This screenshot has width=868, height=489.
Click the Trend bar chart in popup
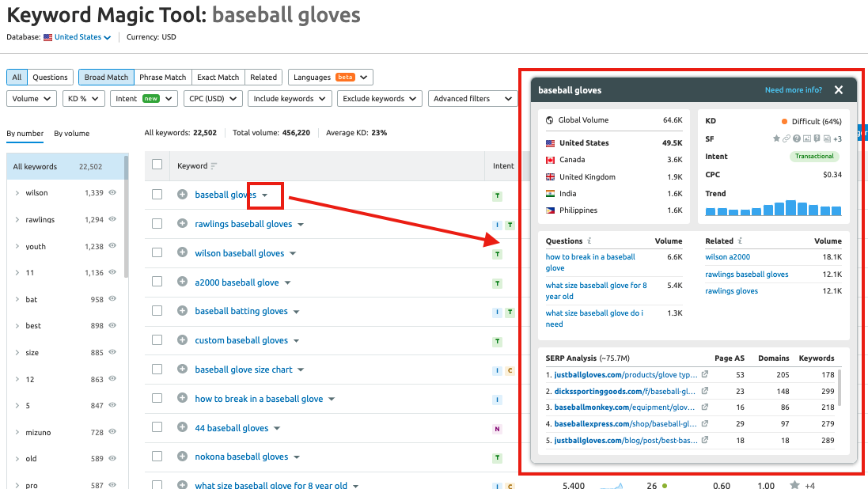click(x=773, y=208)
